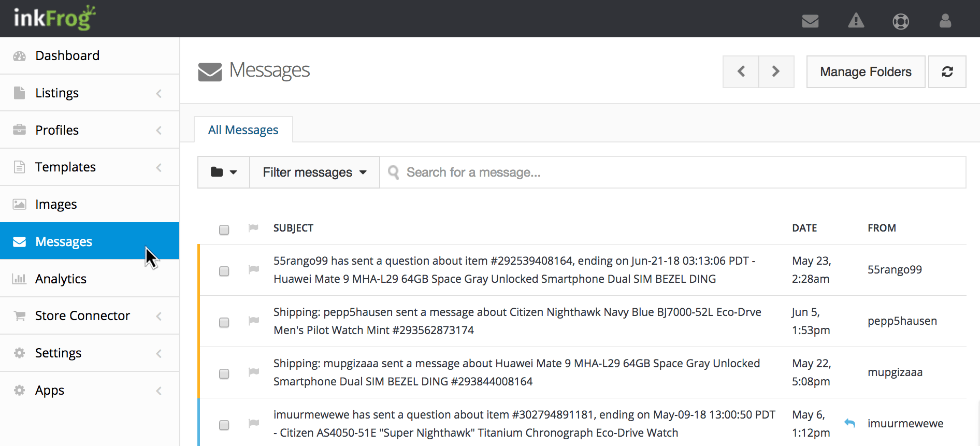Click the Search for a message field
The width and height of the screenshot is (980, 446).
click(673, 172)
